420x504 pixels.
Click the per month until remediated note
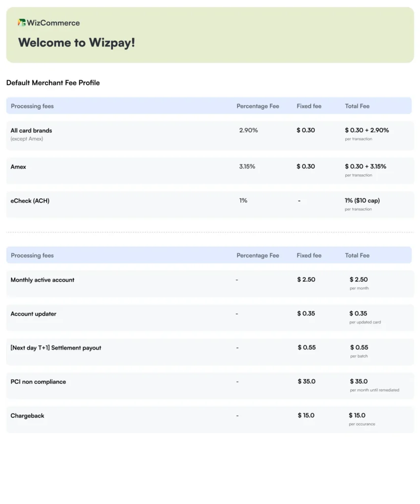click(x=374, y=390)
